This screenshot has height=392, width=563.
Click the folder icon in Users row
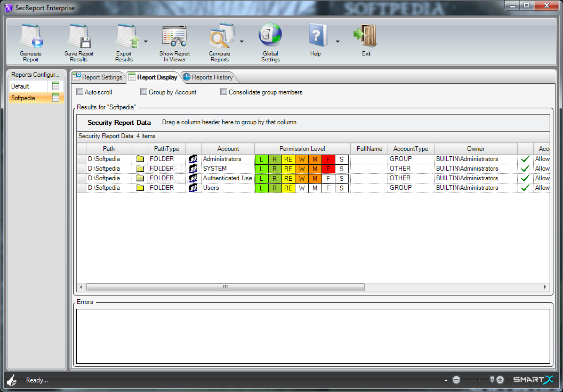click(x=140, y=188)
